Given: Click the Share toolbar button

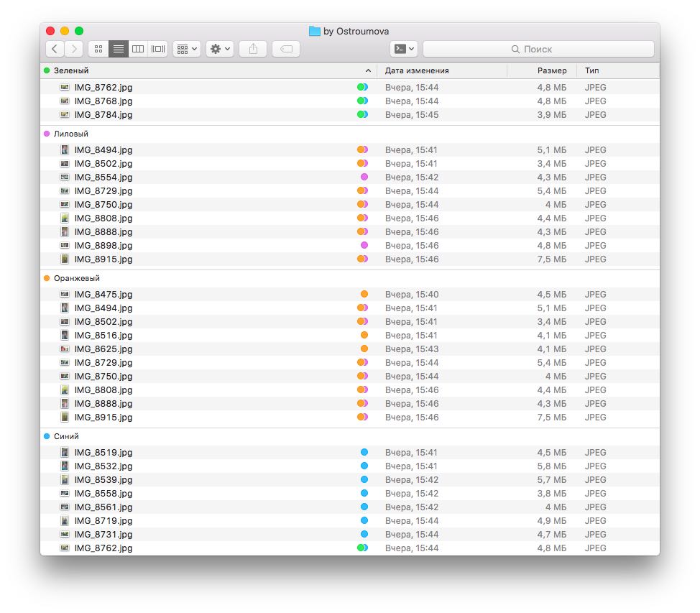Looking at the screenshot, I should (253, 49).
